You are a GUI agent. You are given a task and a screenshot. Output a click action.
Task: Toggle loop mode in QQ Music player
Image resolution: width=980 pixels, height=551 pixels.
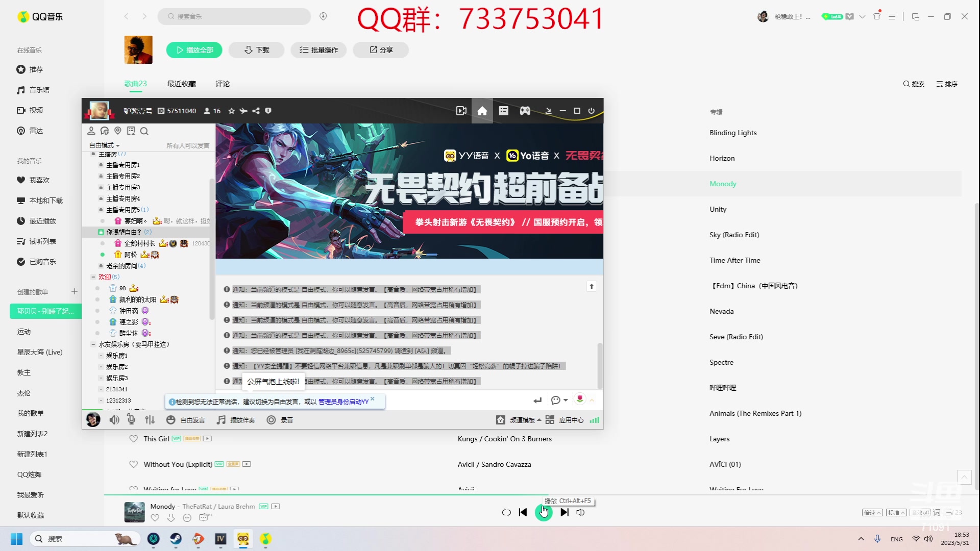click(x=506, y=512)
